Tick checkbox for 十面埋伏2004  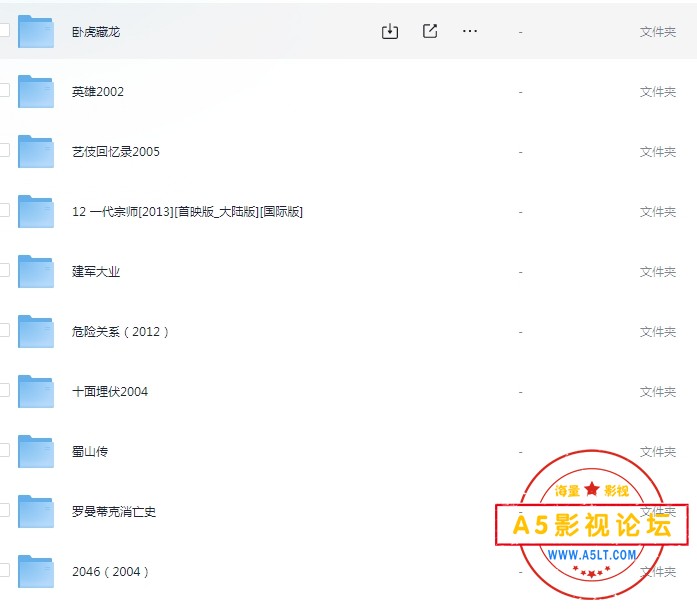(x=4, y=390)
